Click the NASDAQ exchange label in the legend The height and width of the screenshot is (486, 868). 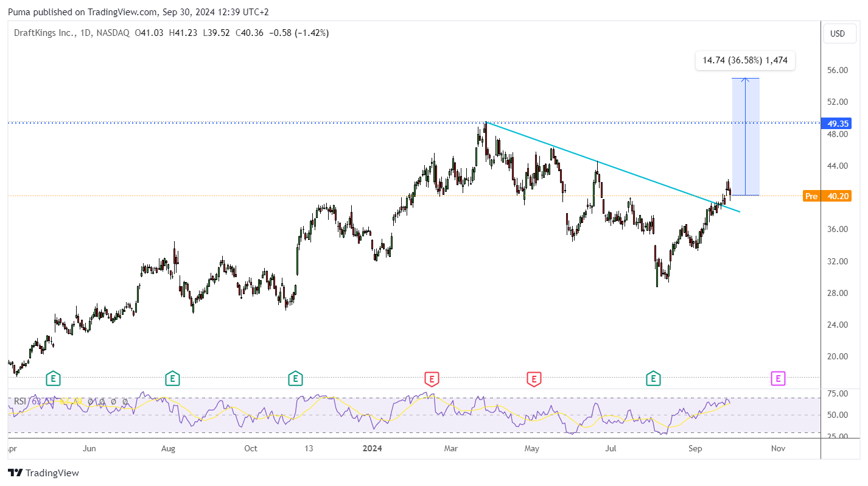click(113, 33)
